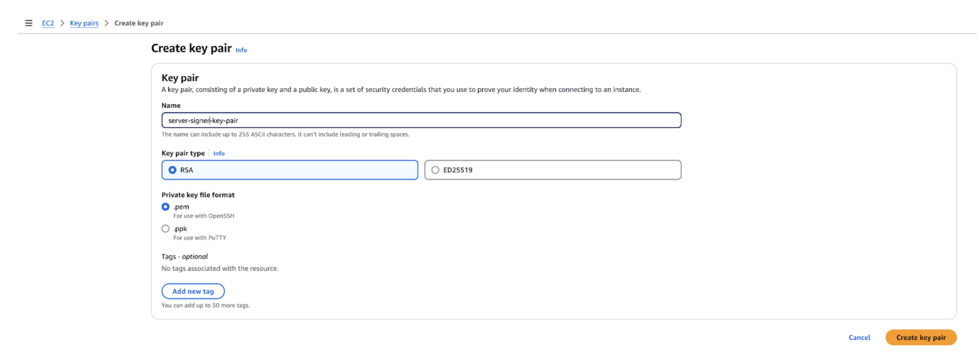Open the hamburger navigation menu icon
The width and height of the screenshot is (980, 363).
click(29, 23)
